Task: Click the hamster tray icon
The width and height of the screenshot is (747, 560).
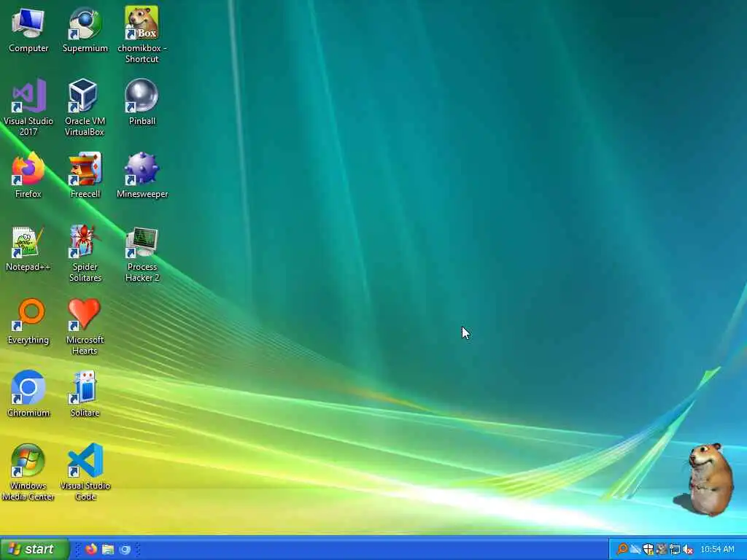Action: click(x=661, y=550)
